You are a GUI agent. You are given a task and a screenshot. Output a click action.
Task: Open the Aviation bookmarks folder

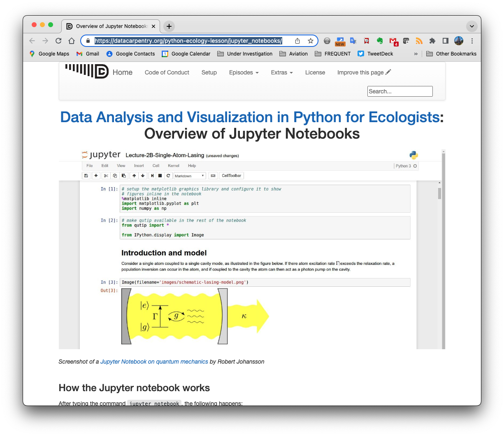(293, 54)
